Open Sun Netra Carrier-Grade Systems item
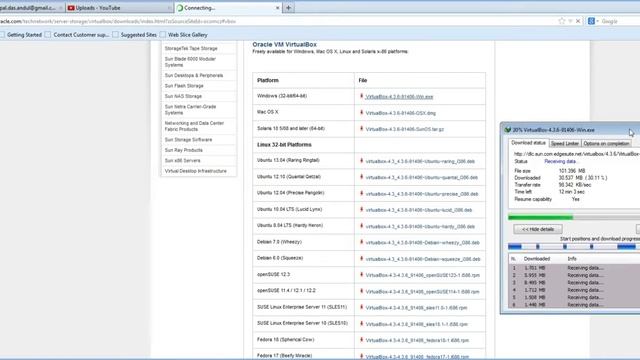The height and width of the screenshot is (360, 640). coord(190,110)
